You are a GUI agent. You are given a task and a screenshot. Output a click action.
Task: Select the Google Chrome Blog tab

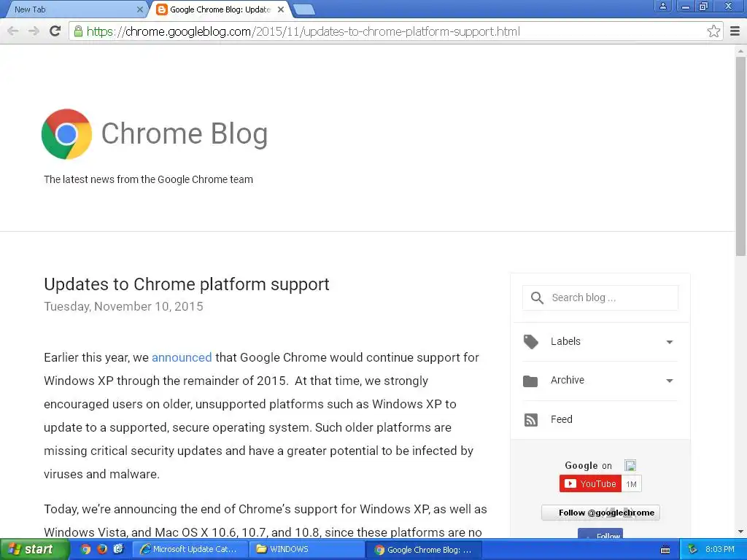point(219,9)
